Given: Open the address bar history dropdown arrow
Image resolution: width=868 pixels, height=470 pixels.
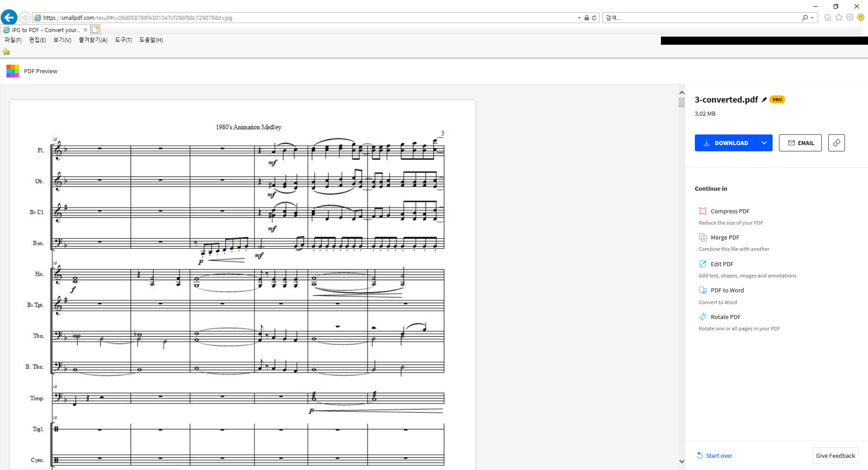Looking at the screenshot, I should [x=579, y=18].
